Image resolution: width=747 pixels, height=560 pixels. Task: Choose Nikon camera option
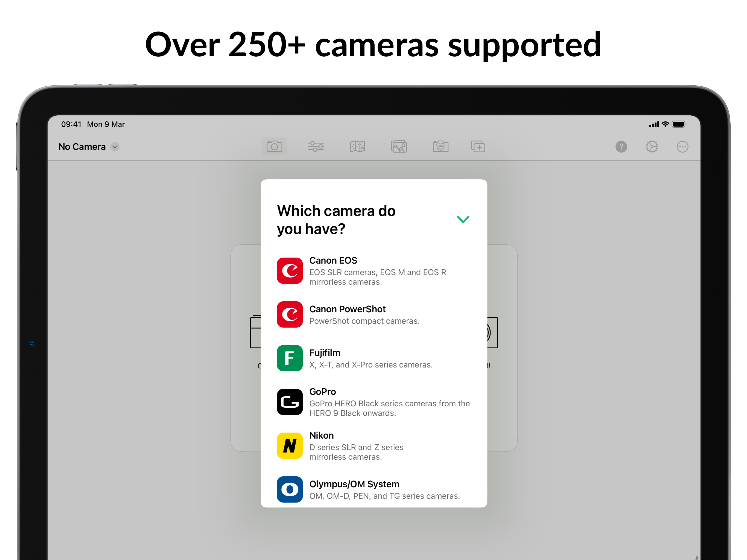[374, 445]
